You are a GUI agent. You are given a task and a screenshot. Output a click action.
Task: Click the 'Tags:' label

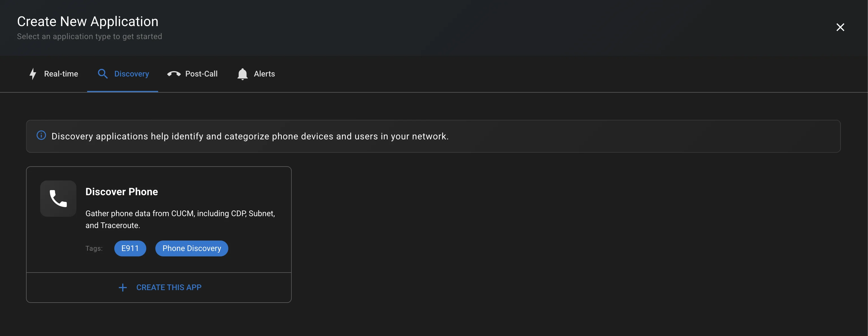pos(94,249)
